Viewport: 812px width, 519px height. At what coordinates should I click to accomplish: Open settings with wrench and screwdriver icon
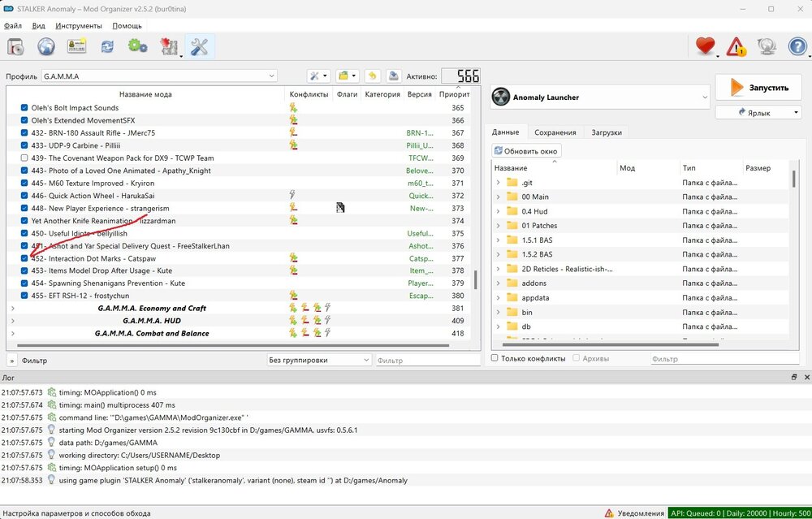[199, 47]
